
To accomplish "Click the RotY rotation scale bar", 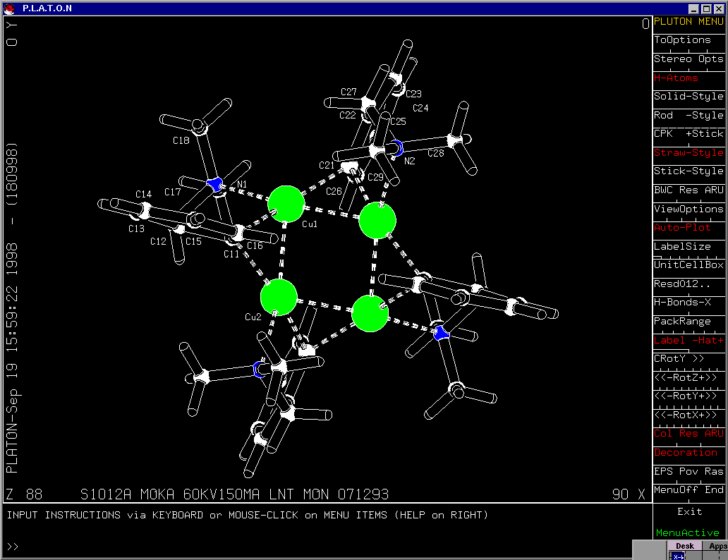I will 688,396.
